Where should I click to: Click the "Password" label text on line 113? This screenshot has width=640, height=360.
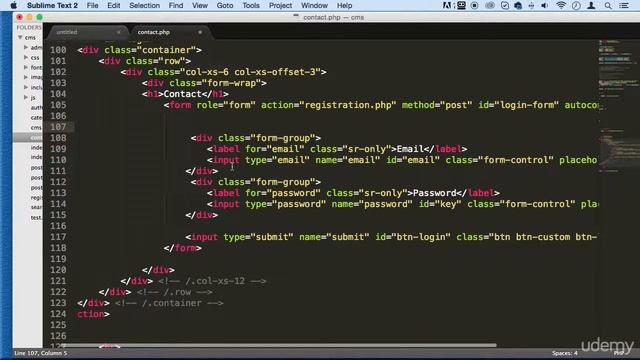click(434, 193)
